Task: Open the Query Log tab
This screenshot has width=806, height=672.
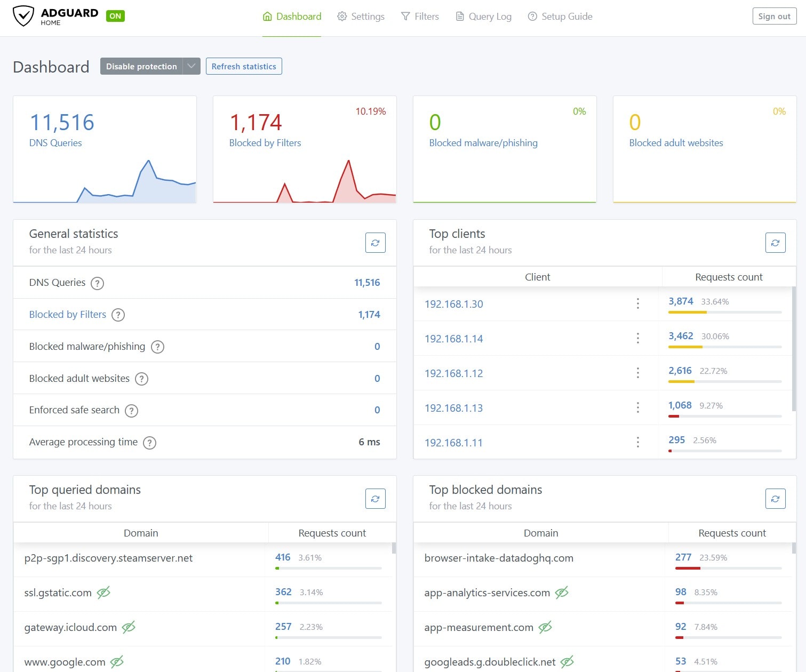Action: click(483, 17)
